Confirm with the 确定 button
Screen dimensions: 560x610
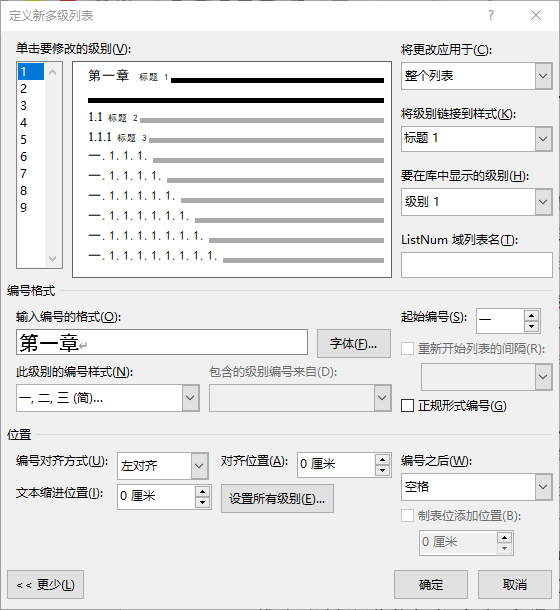click(x=431, y=585)
